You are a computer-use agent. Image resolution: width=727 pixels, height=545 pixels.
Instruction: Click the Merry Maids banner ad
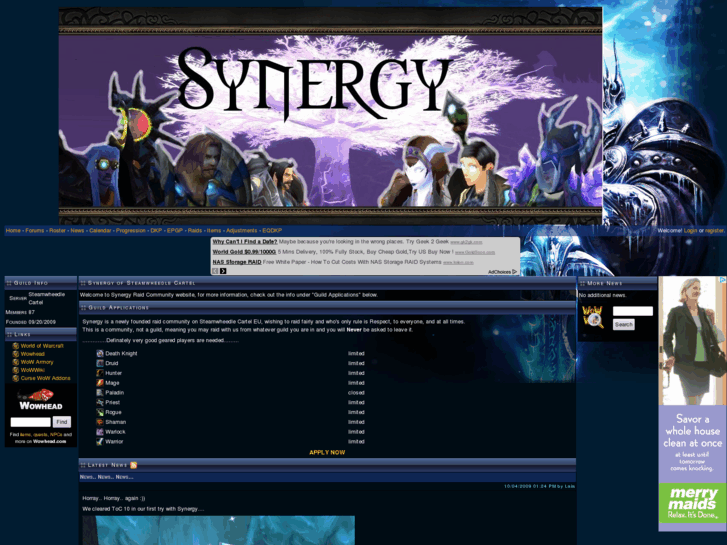(692, 404)
